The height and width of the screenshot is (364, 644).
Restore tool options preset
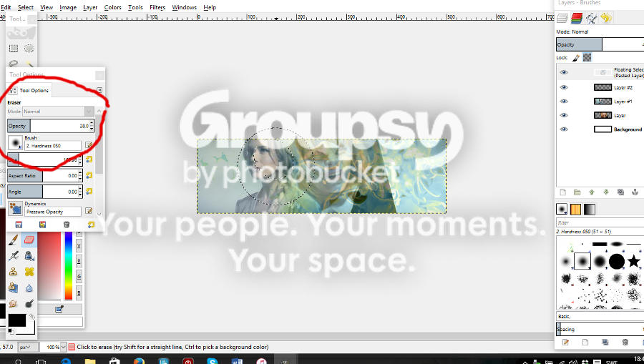click(x=42, y=225)
